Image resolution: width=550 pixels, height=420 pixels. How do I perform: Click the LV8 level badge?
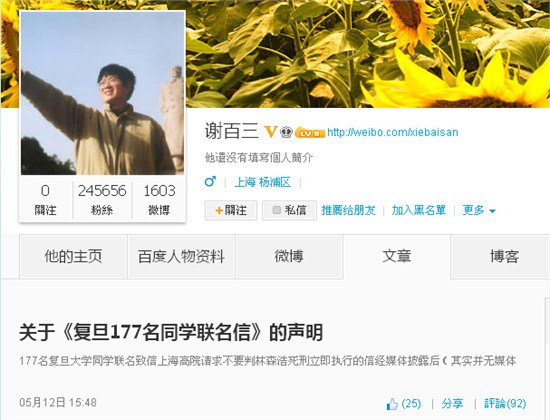coord(310,133)
